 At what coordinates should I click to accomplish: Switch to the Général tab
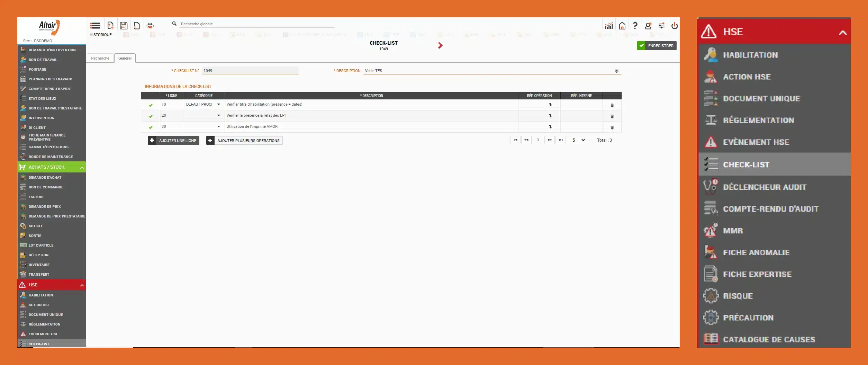[125, 58]
